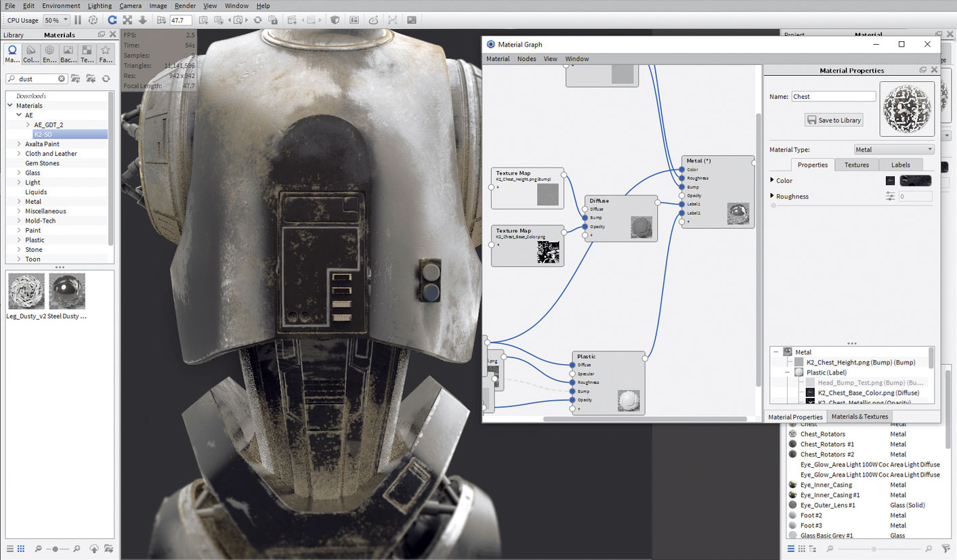Pause the real-time render

pyautogui.click(x=78, y=20)
